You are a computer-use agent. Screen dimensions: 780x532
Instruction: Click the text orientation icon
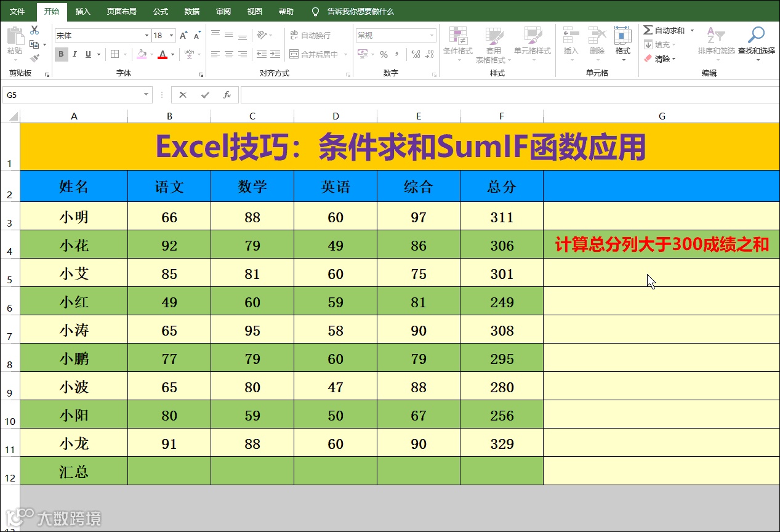click(x=262, y=35)
